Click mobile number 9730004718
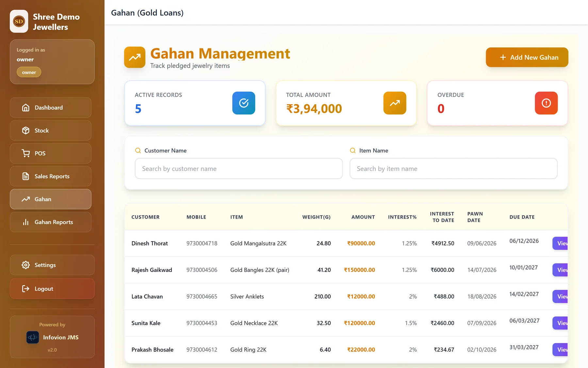This screenshot has width=588, height=368. tap(202, 243)
